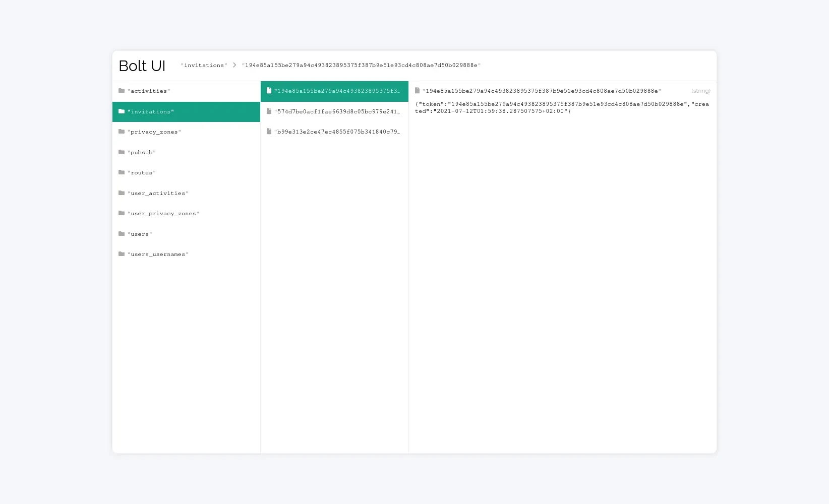Image resolution: width=829 pixels, height=504 pixels.
Task: Click the folder icon beside "pubsub"
Action: point(122,152)
